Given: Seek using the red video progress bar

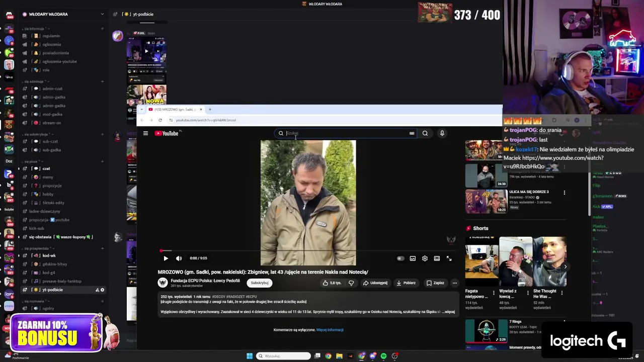Looking at the screenshot, I should click(308, 250).
